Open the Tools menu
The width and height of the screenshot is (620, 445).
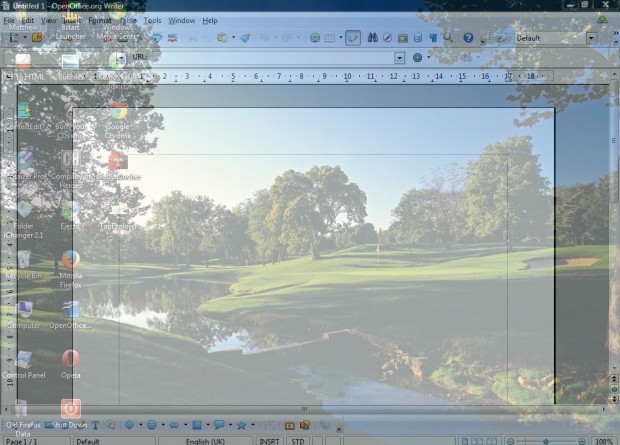click(x=152, y=21)
